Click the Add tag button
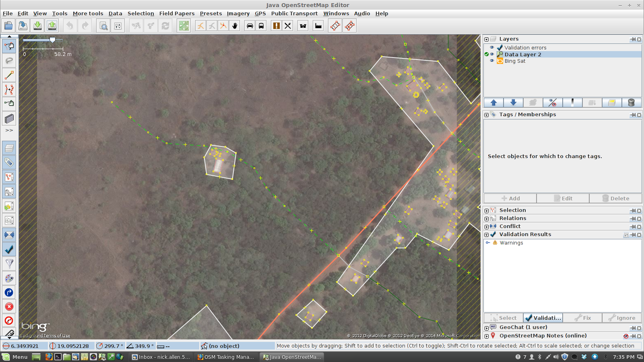This screenshot has height=362, width=644. click(x=510, y=198)
